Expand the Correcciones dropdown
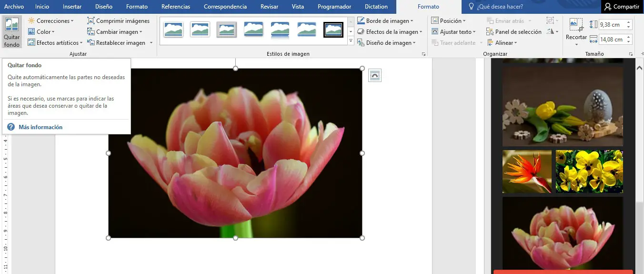 coord(51,21)
